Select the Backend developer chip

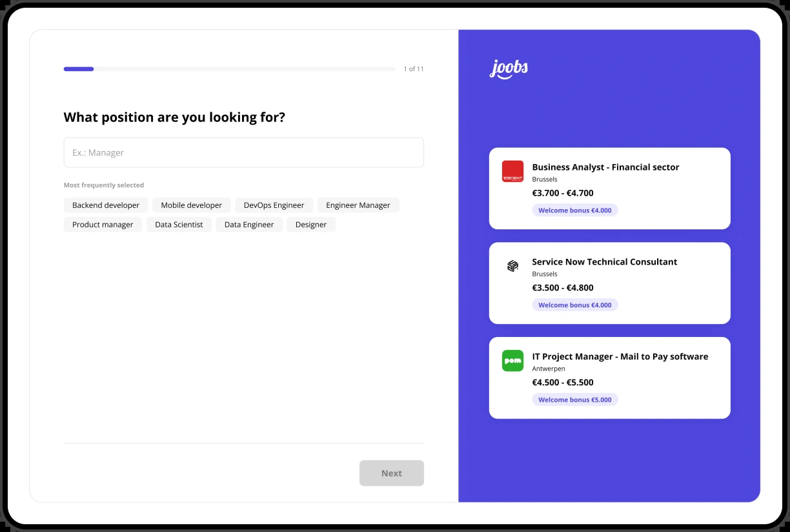click(x=106, y=205)
